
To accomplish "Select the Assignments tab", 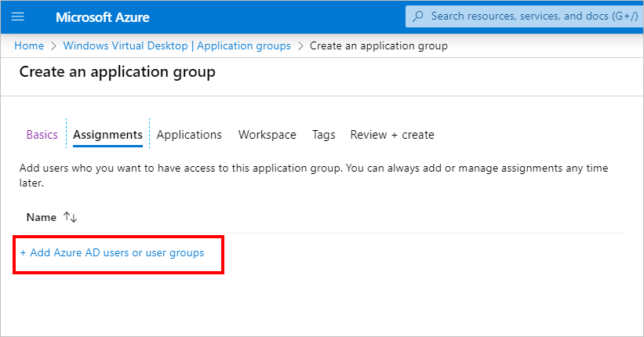I will pyautogui.click(x=107, y=135).
